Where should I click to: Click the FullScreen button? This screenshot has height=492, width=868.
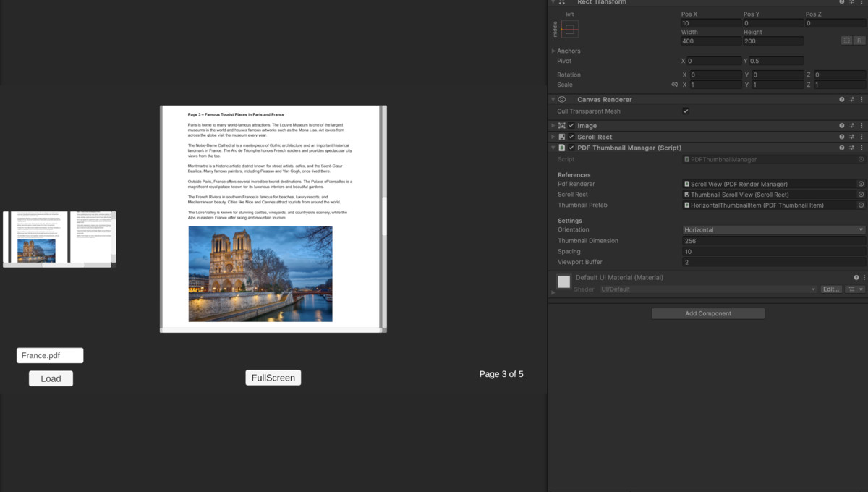pos(273,378)
